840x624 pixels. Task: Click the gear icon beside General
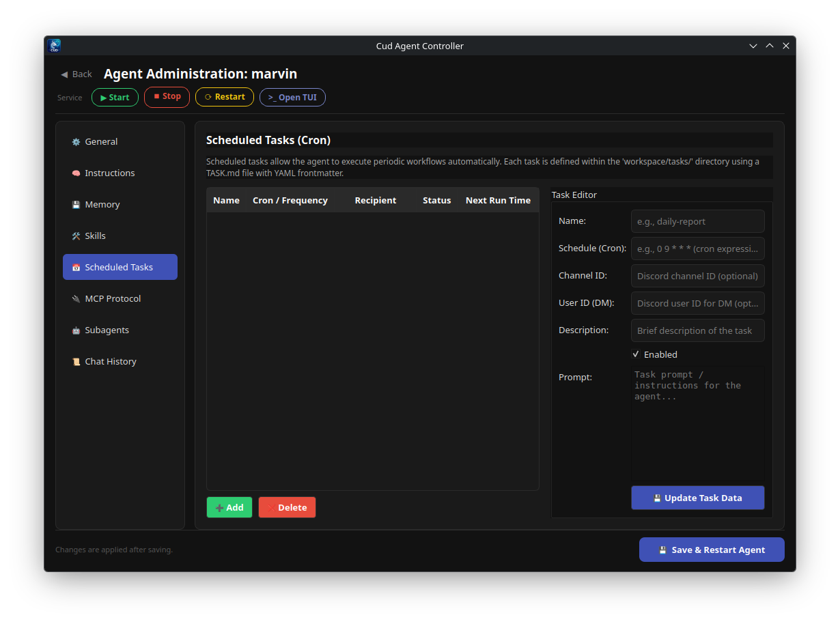pos(76,142)
